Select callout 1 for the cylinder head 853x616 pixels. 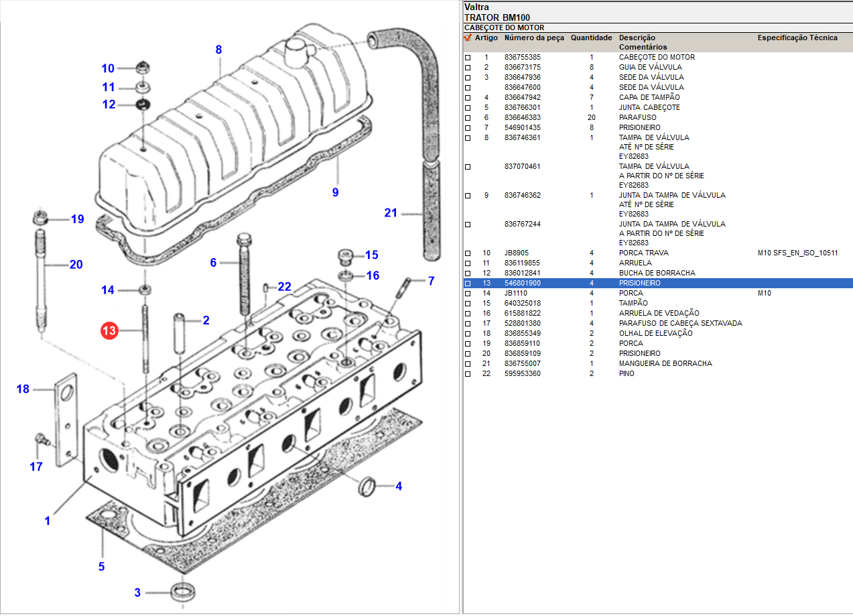click(x=48, y=520)
